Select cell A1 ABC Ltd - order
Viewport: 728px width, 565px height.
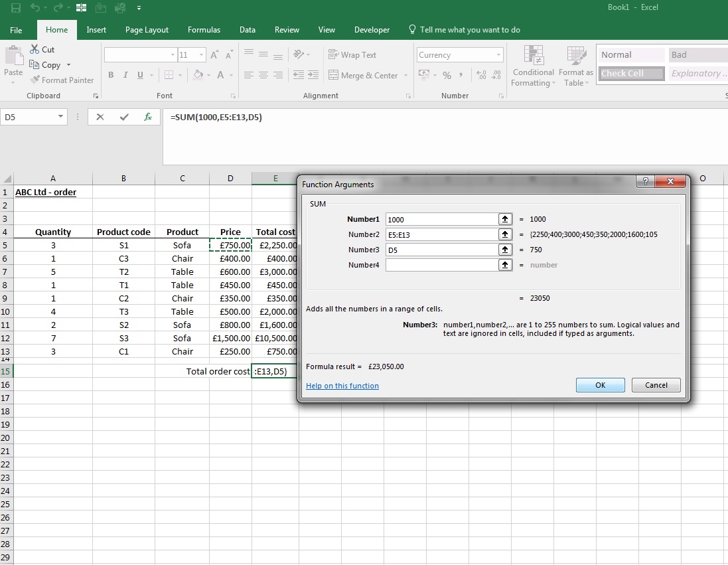[x=53, y=193]
